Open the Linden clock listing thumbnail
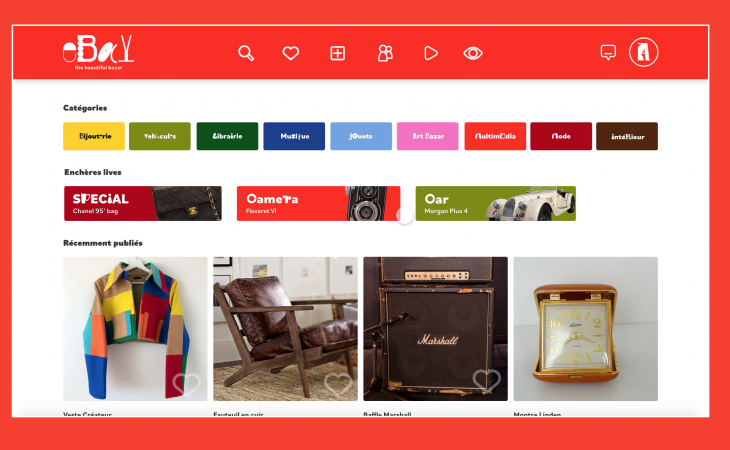The height and width of the screenshot is (450, 730). 586,329
